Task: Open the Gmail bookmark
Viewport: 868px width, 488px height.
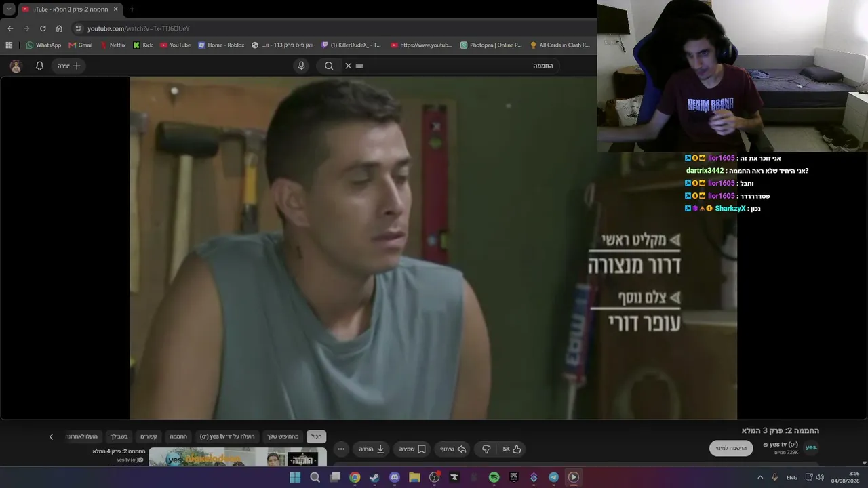Action: (x=81, y=45)
